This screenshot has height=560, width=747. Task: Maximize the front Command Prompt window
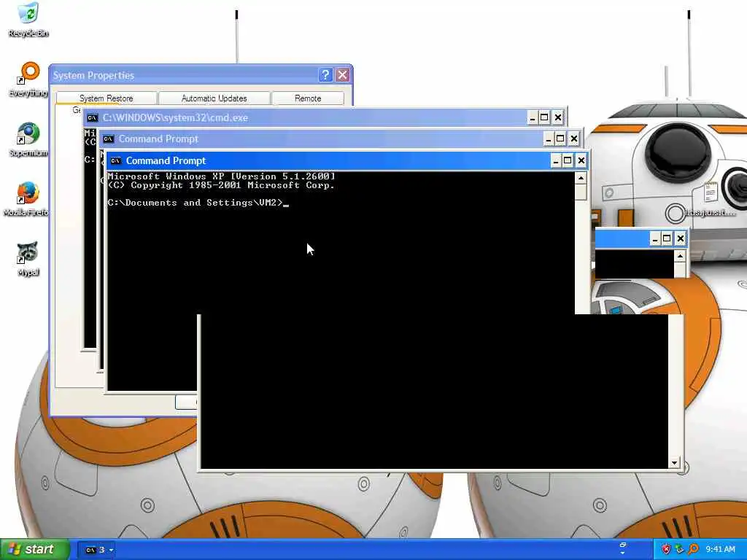568,161
